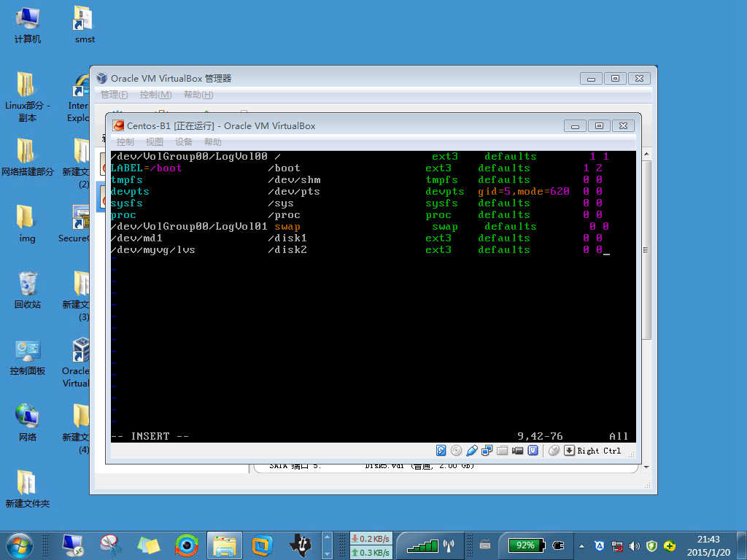The image size is (747, 560).
Task: Click the -- INSERT -- mode indicator
Action: tap(150, 436)
